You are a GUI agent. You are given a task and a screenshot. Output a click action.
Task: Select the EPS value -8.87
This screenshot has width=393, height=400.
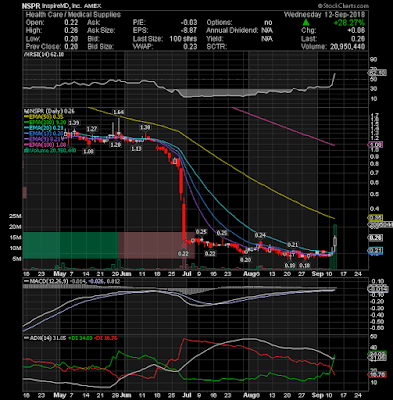tap(189, 31)
